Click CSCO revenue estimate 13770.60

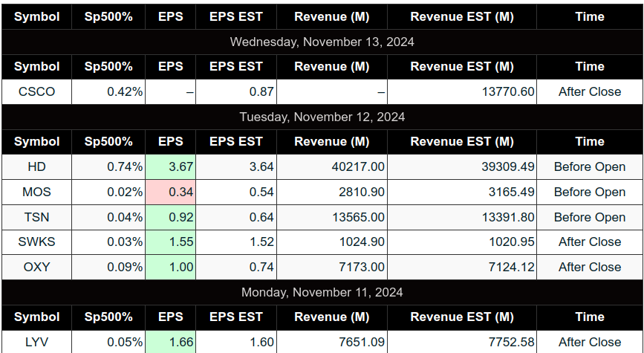click(508, 91)
